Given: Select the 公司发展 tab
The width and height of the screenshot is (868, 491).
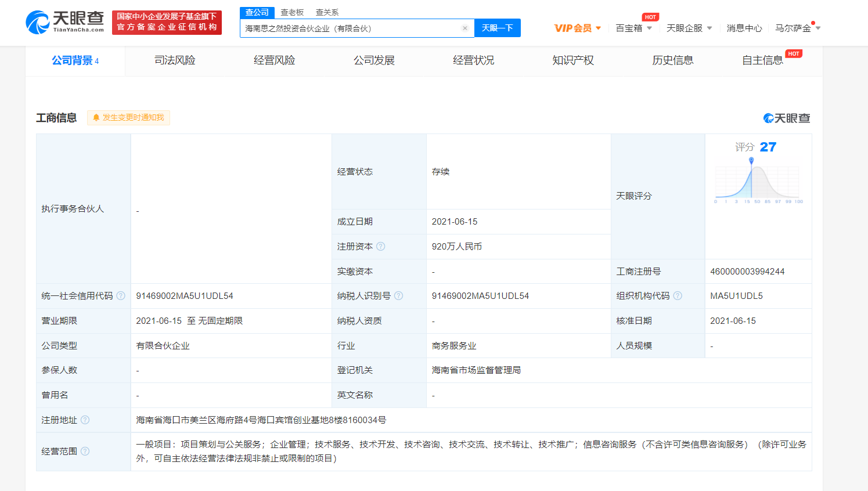Looking at the screenshot, I should pos(374,60).
